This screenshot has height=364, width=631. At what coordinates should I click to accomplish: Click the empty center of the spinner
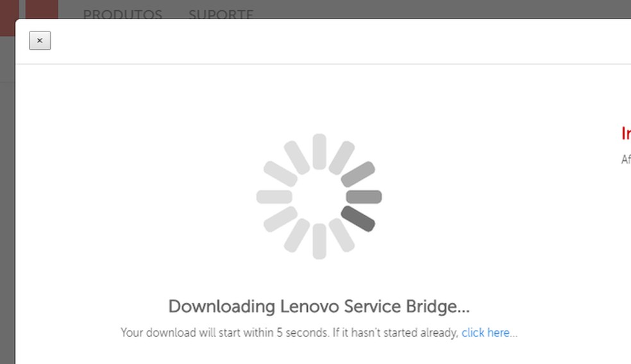coord(319,197)
